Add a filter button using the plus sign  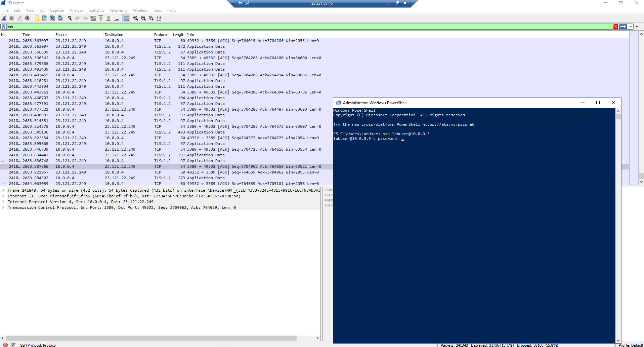(637, 27)
